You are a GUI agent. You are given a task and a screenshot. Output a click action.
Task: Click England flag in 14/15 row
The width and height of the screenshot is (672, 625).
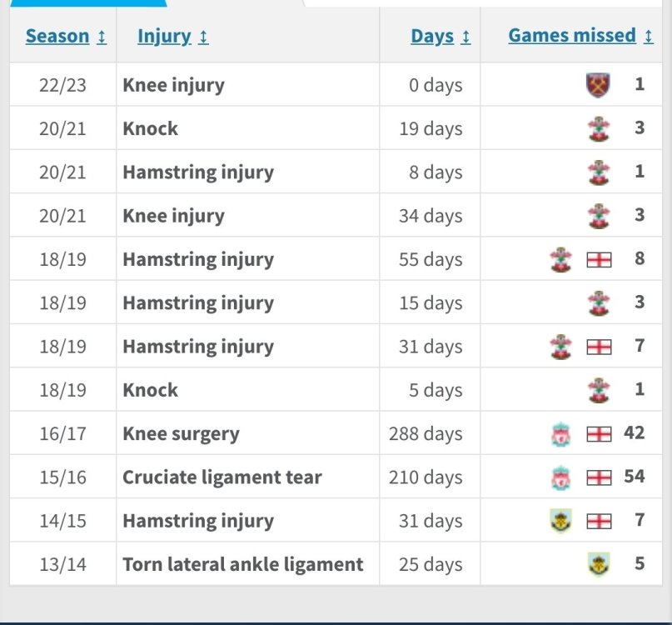(x=599, y=522)
